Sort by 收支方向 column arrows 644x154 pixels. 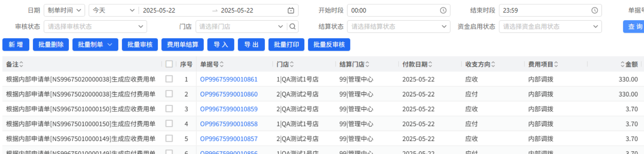[493, 64]
